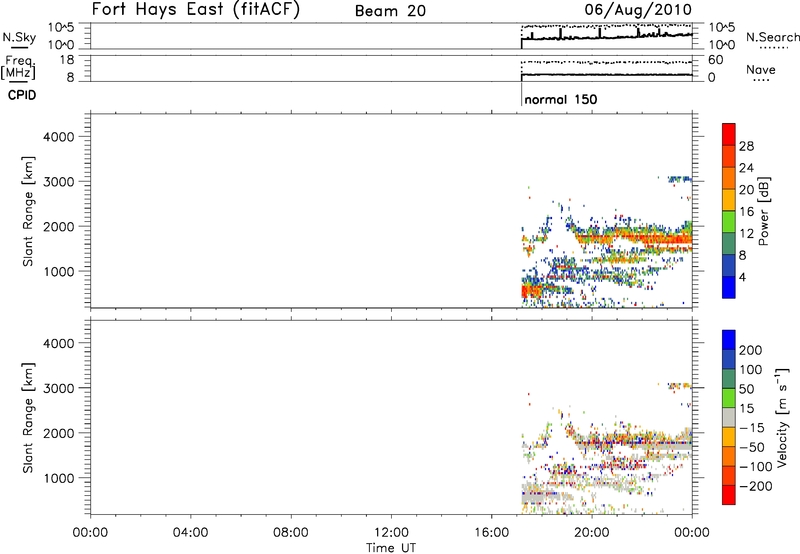This screenshot has width=800, height=554.
Task: Click the Power colorbar '16' tick label
Action: click(x=746, y=212)
